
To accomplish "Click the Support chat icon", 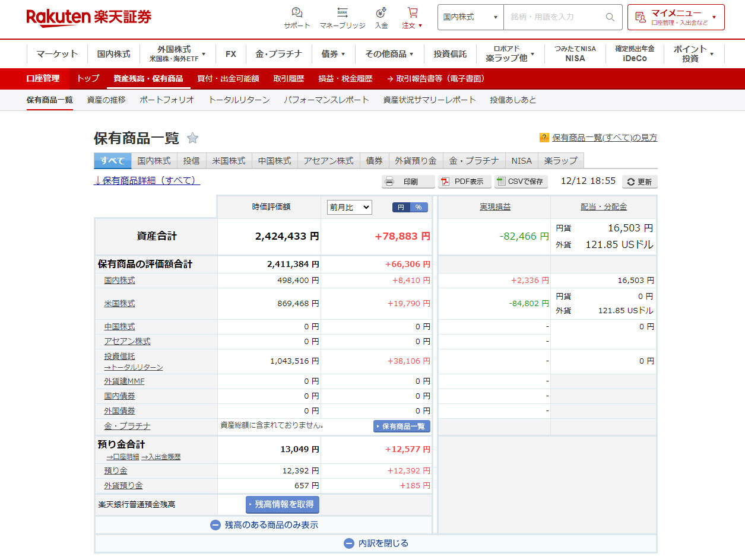I will [297, 13].
